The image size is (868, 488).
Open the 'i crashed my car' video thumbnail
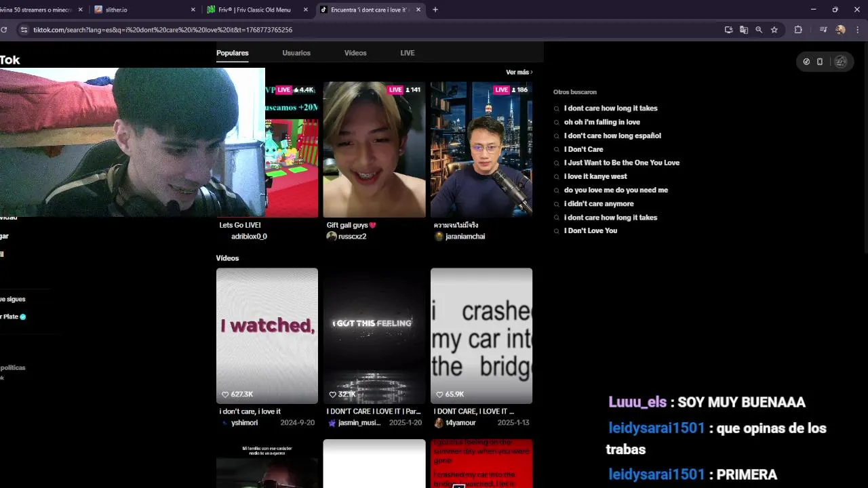point(481,336)
